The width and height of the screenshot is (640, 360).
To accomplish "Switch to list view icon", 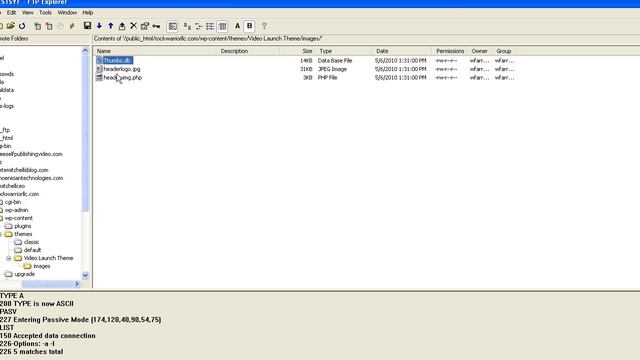I will [x=210, y=27].
